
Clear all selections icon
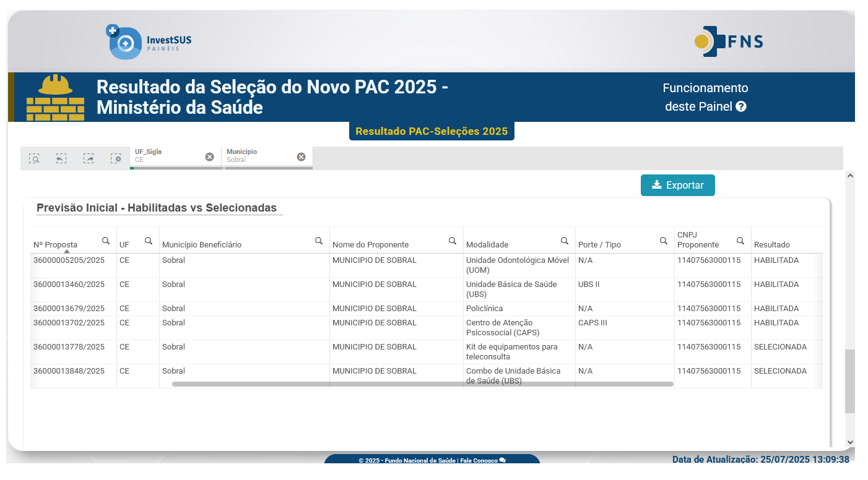(x=116, y=159)
